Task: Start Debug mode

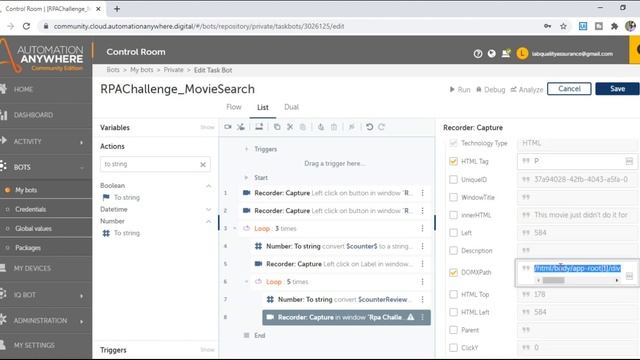Action: point(491,89)
